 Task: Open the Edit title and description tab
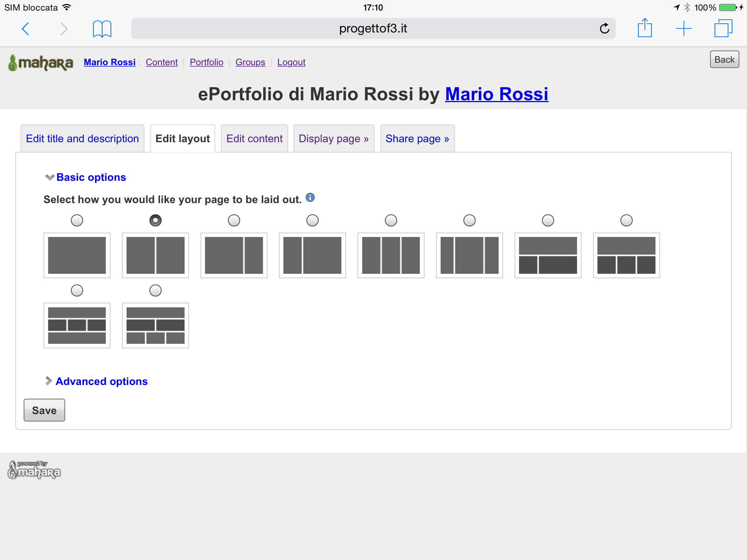pos(82,139)
